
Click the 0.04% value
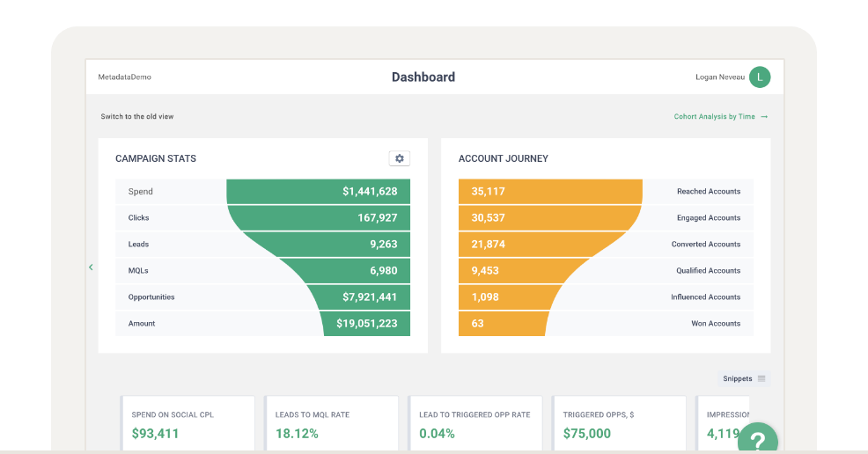[437, 434]
